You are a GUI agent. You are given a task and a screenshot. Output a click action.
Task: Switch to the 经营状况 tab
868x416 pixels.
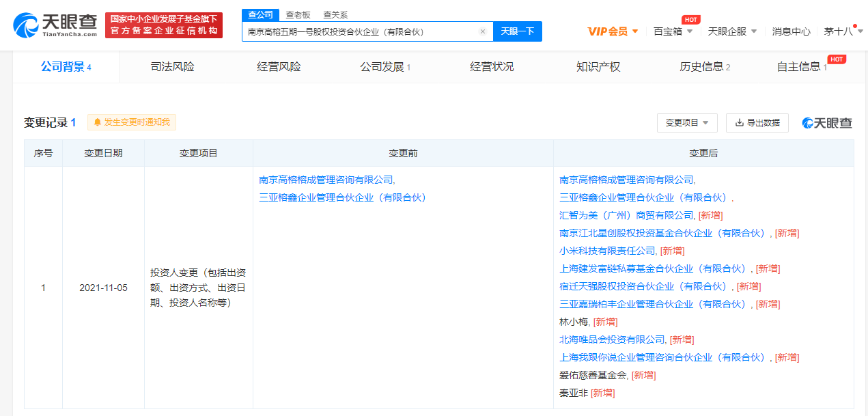click(492, 67)
